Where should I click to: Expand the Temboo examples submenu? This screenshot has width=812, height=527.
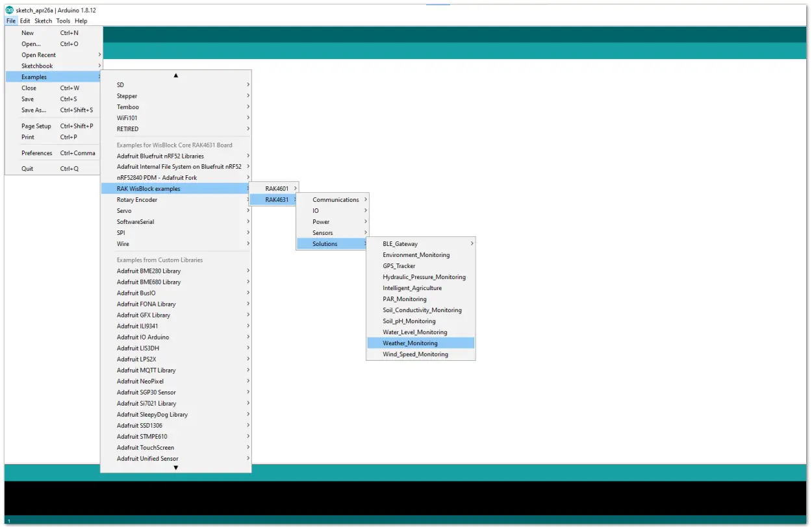(x=175, y=107)
